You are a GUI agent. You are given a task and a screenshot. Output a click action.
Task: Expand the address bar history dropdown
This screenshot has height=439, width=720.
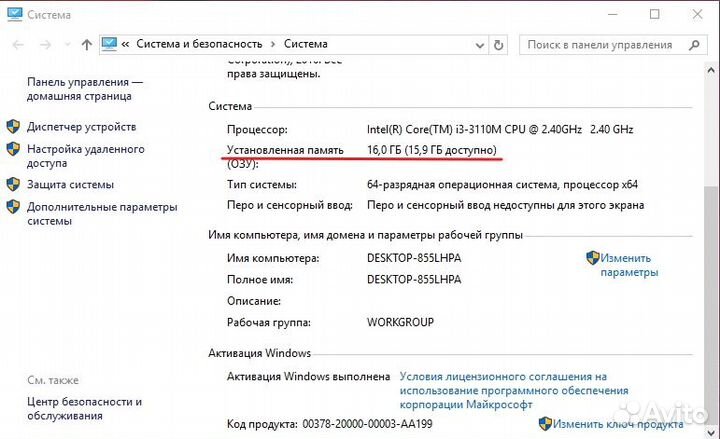pos(480,45)
